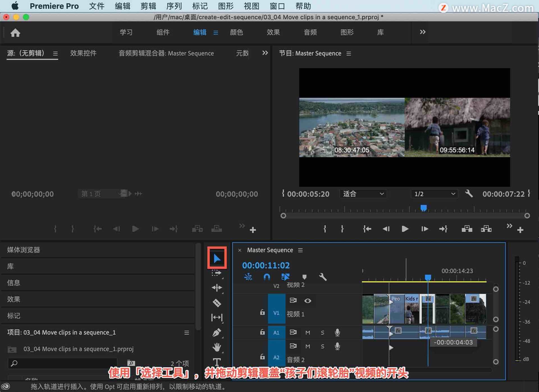Play sequence in Program monitor
The image size is (539, 392).
pos(405,229)
